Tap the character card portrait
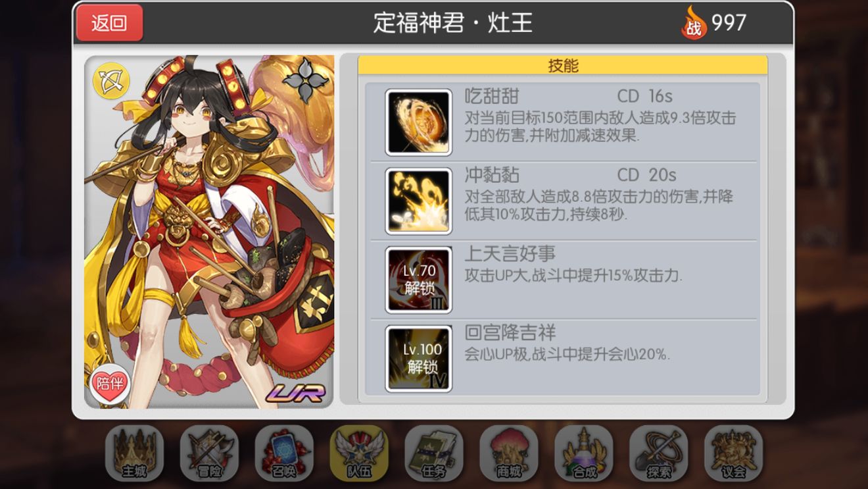 click(209, 232)
